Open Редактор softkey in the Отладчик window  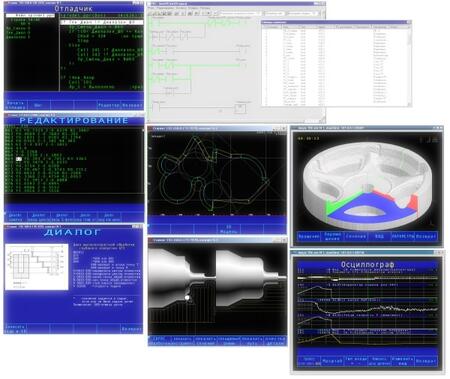[109, 105]
